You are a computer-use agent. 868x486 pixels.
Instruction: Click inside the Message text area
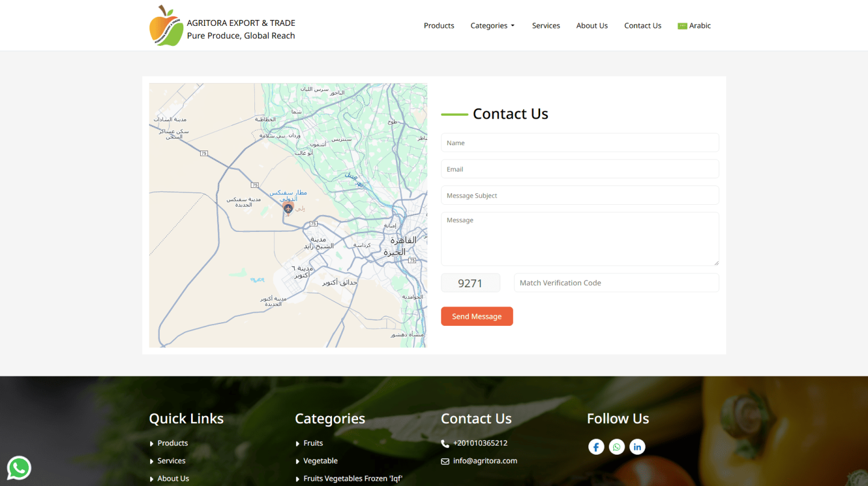click(580, 238)
